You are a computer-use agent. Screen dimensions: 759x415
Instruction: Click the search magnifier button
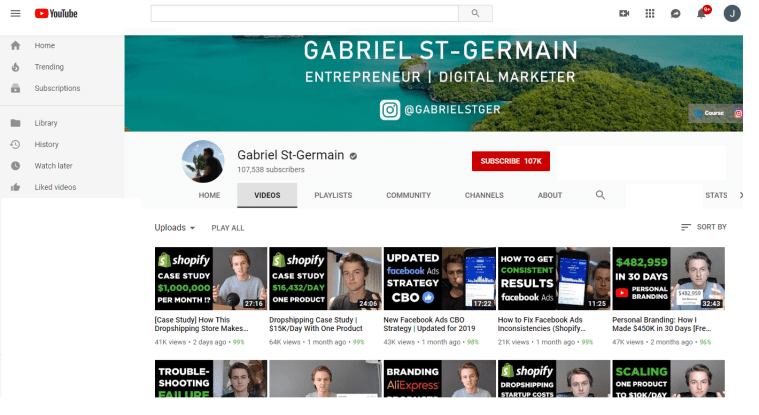click(x=475, y=14)
